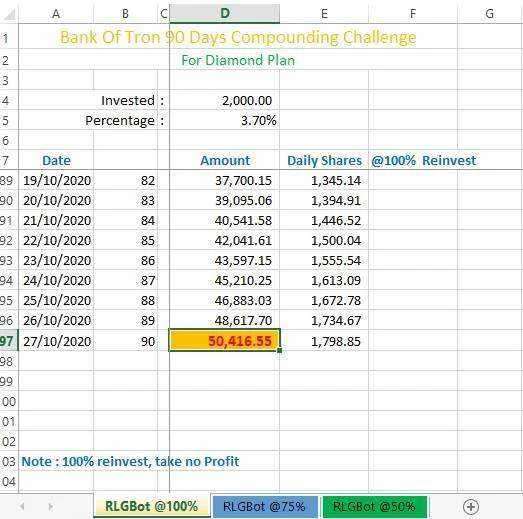Select the invested amount 2,000.00 cell
The width and height of the screenshot is (523, 519).
click(x=224, y=100)
